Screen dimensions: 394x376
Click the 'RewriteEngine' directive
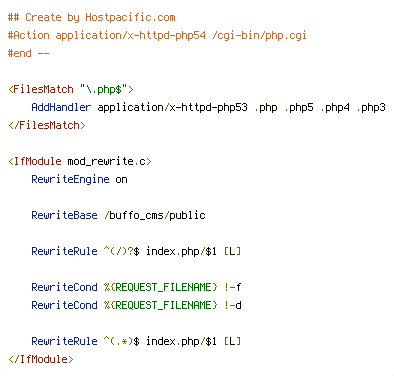pyautogui.click(x=70, y=179)
